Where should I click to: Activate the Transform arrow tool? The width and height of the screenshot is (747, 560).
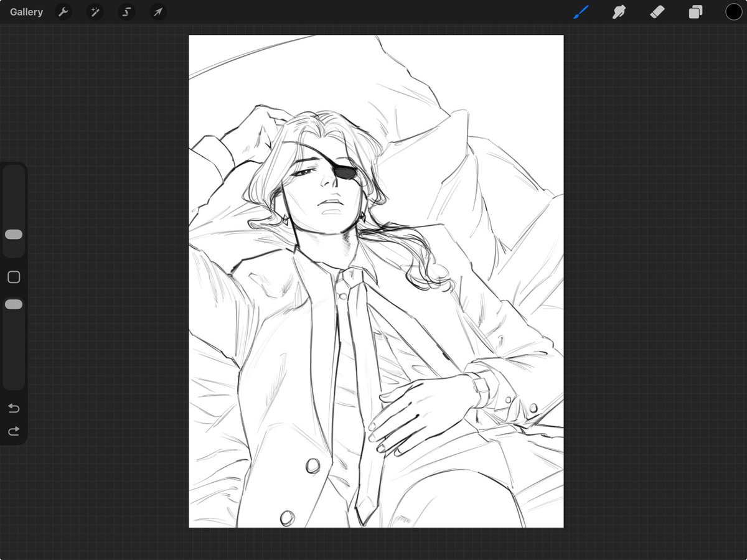tap(158, 12)
